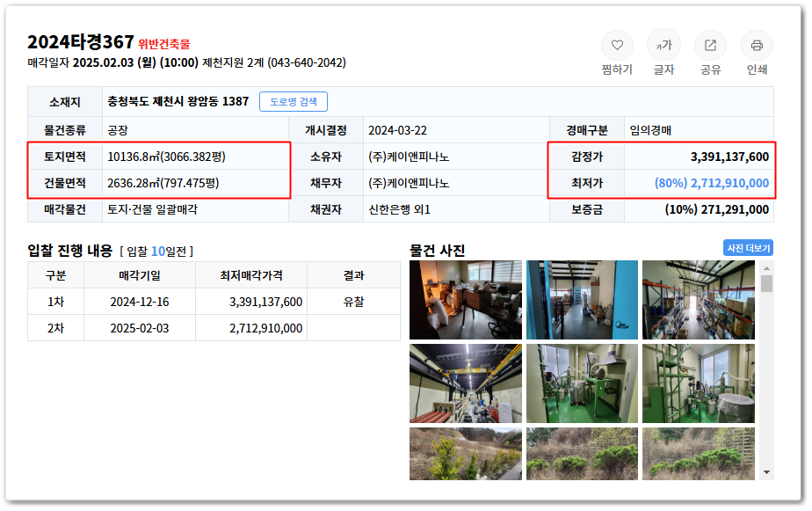Click the court info 제천지원 2계 (043-640-2042)

tap(274, 62)
